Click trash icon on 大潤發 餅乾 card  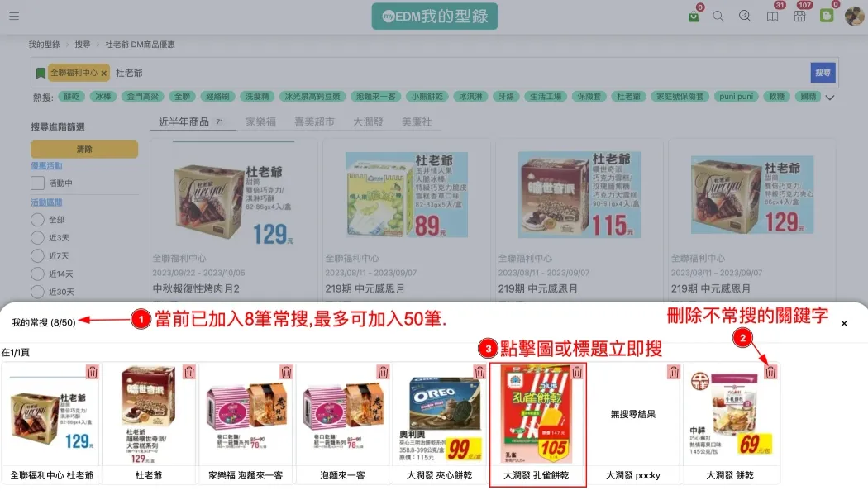point(770,372)
